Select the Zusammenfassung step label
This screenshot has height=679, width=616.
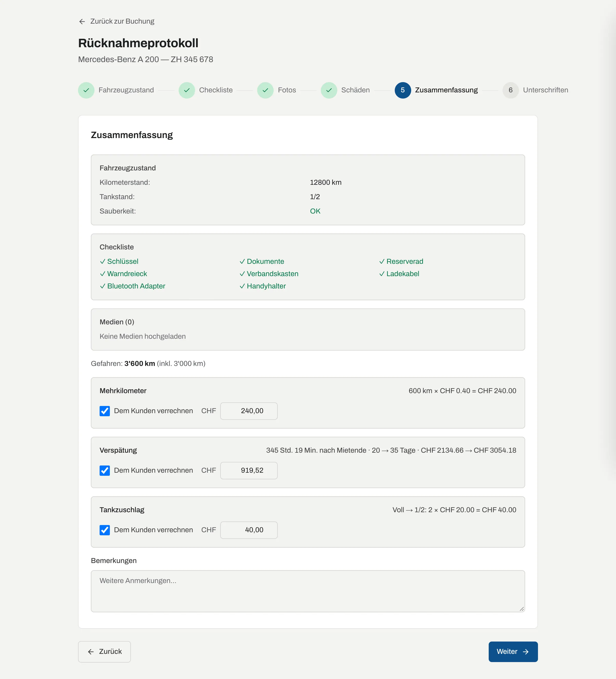[x=446, y=90]
